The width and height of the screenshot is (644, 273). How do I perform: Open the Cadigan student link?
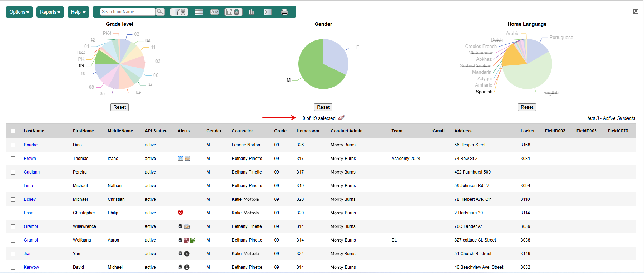click(x=31, y=172)
